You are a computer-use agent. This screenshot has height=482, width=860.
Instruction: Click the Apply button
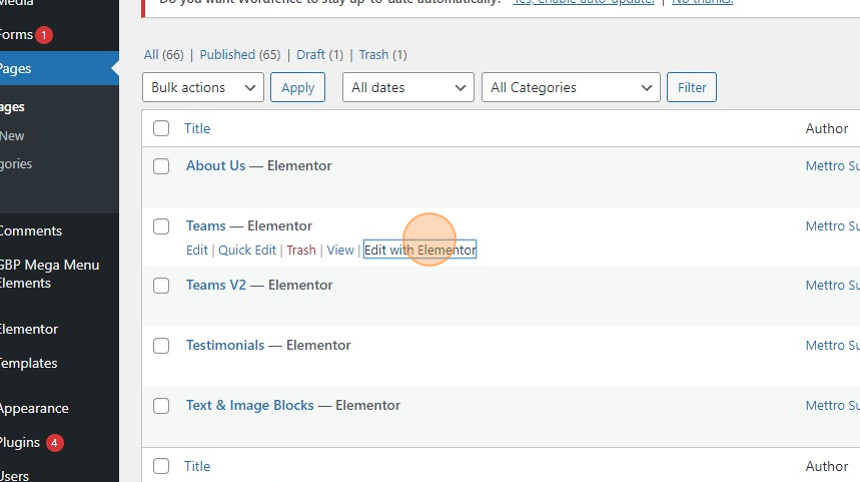click(298, 87)
